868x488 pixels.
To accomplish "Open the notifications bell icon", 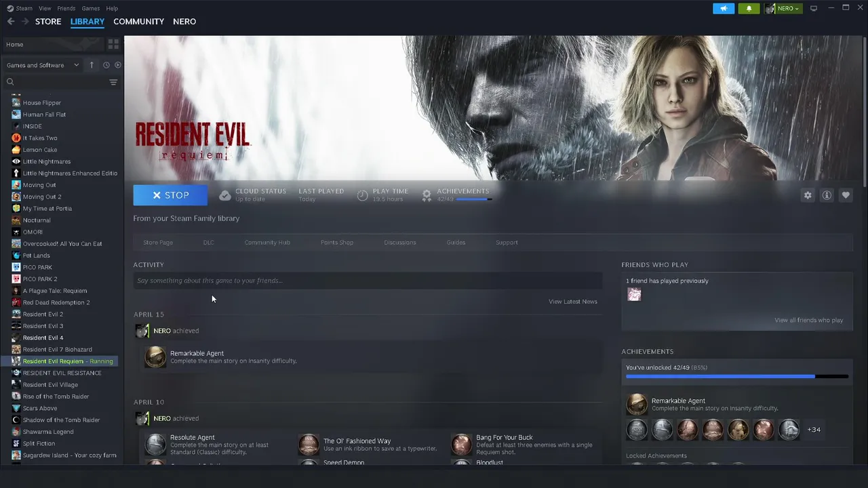I will click(749, 8).
